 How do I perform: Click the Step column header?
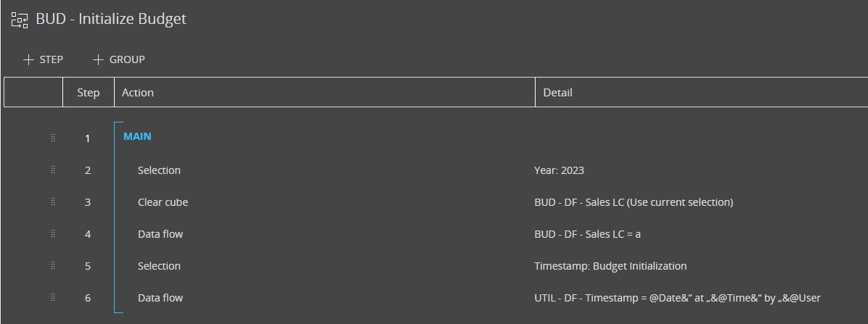point(88,93)
